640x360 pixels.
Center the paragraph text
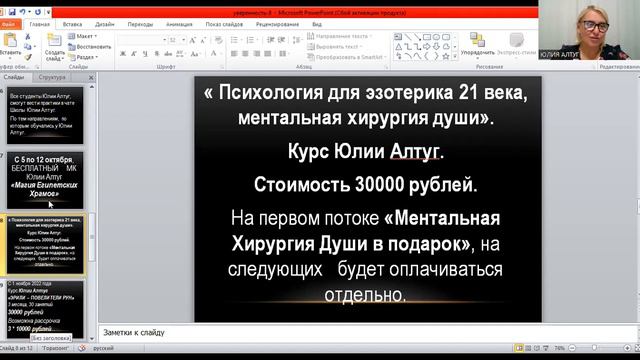coord(245,54)
